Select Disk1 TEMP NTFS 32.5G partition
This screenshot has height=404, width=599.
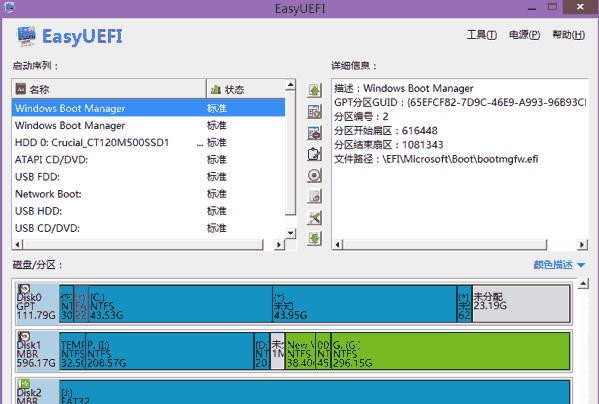(x=73, y=351)
